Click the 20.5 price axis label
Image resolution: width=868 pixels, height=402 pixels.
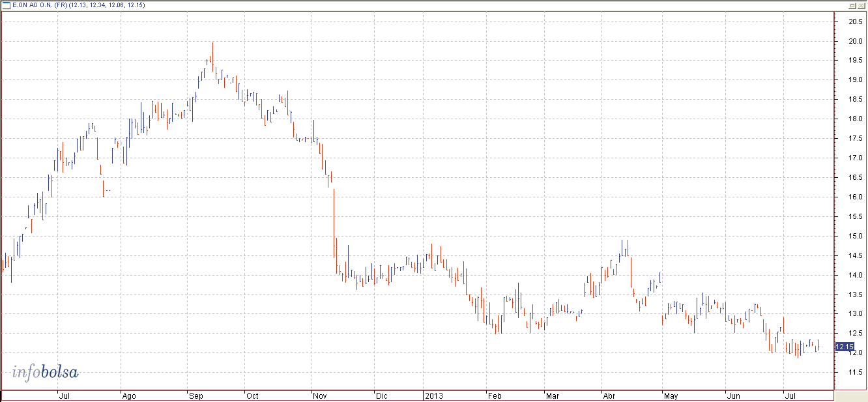(854, 22)
